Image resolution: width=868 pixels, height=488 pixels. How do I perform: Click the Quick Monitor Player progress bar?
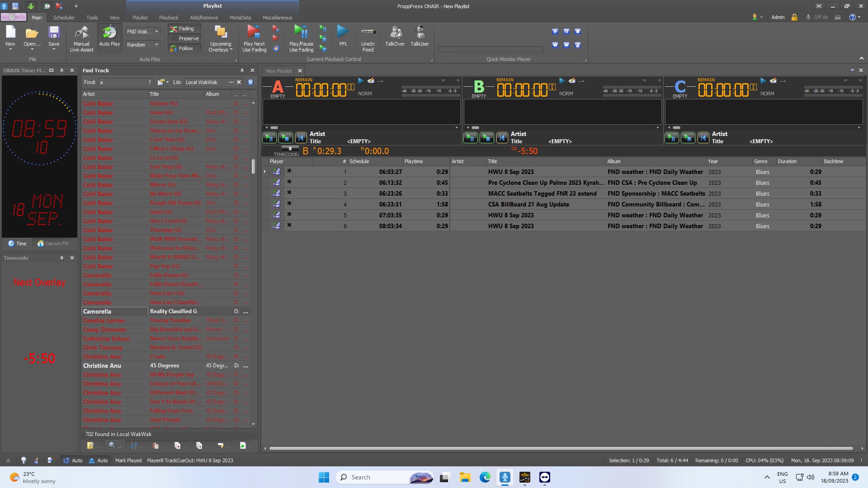tap(491, 49)
